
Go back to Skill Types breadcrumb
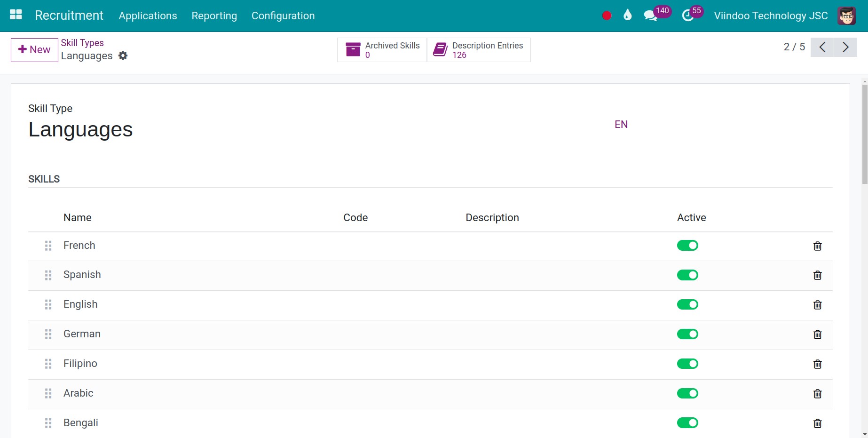pyautogui.click(x=82, y=43)
